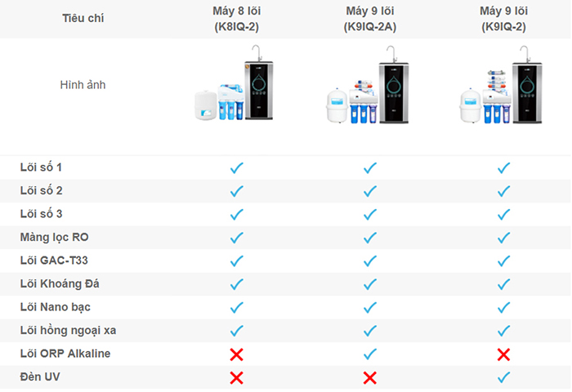Click red X for K8IQ-2 Lõi ORP Alkaline
The width and height of the screenshot is (572, 392).
(x=236, y=354)
